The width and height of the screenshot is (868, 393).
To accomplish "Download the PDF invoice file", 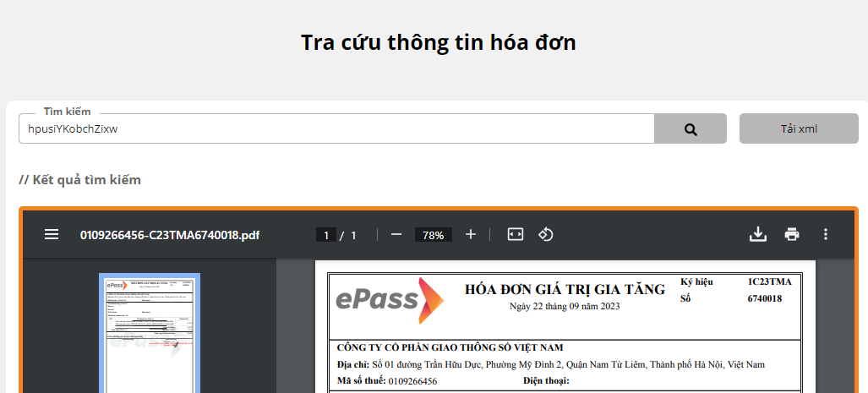I will coord(758,235).
